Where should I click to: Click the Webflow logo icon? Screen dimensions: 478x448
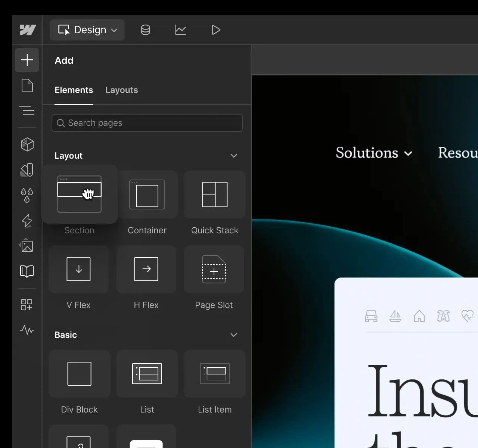point(27,30)
